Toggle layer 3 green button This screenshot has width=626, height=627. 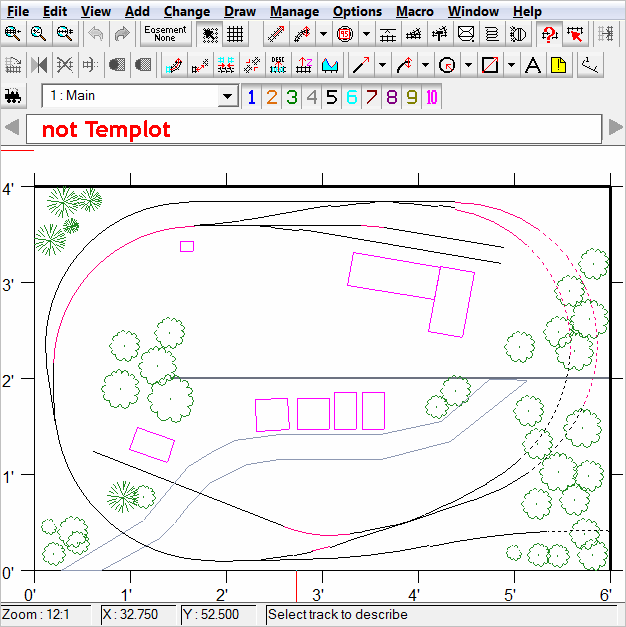(x=292, y=97)
